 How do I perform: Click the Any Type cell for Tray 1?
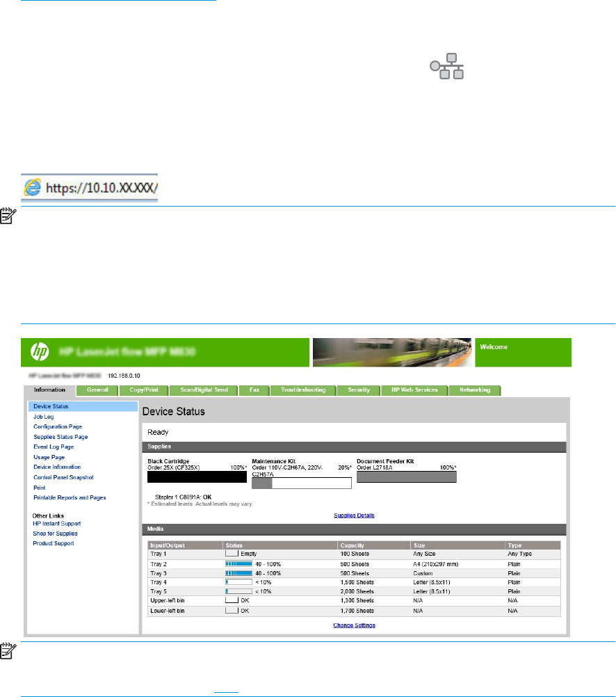click(x=519, y=554)
